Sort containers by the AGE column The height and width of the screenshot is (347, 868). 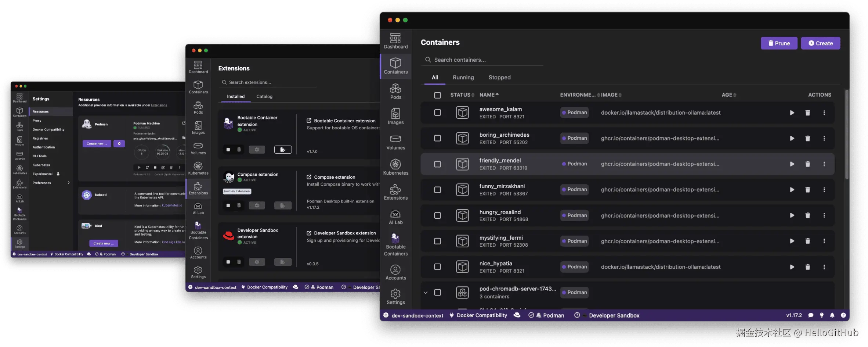pyautogui.click(x=729, y=95)
